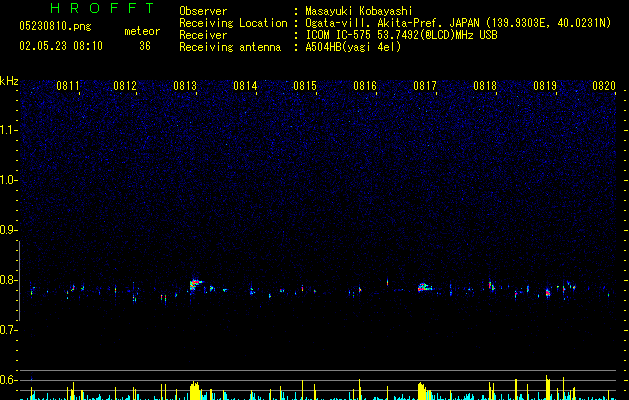Click the bright meteor echo near 0813
The width and height of the screenshot is (629, 400).
tap(195, 285)
